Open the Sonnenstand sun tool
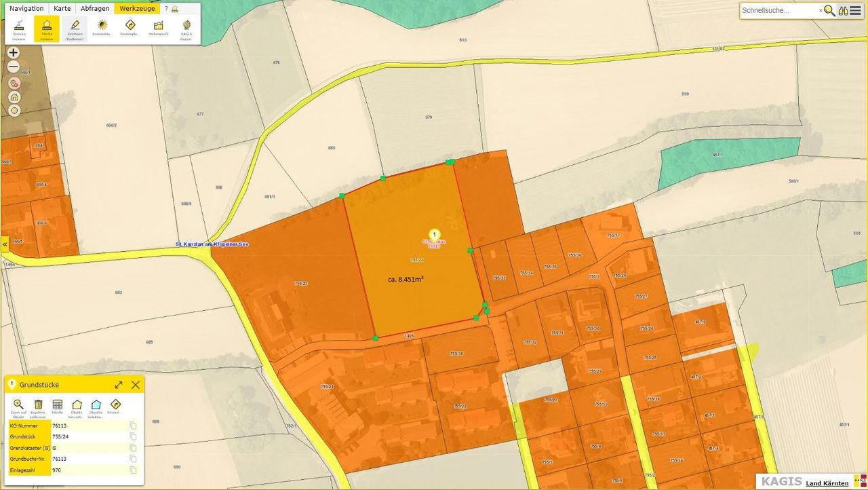This screenshot has height=490, width=868. click(102, 29)
